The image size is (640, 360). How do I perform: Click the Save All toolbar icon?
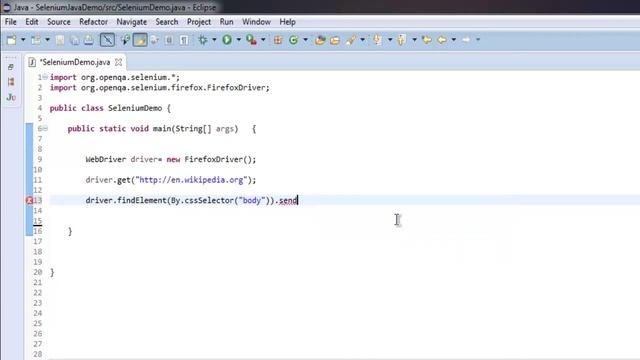[74, 40]
